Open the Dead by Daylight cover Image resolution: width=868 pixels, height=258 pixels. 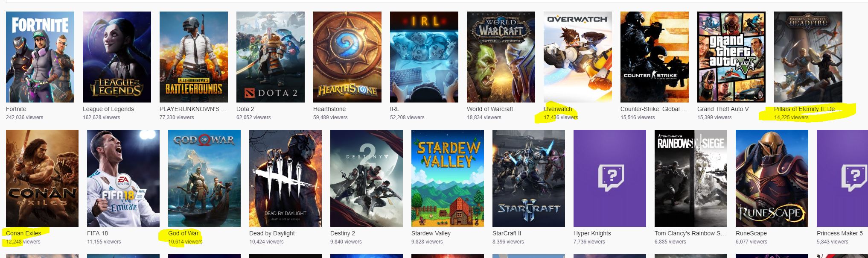[x=285, y=178]
